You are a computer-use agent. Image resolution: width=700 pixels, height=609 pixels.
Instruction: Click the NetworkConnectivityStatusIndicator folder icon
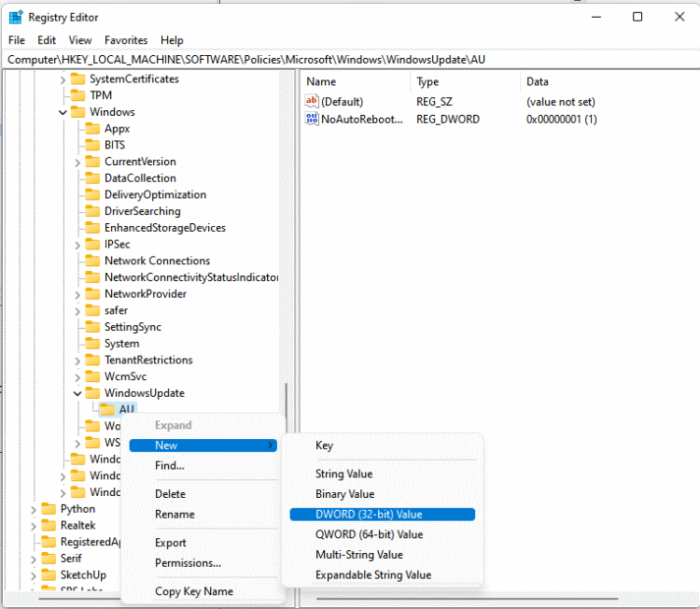click(92, 277)
